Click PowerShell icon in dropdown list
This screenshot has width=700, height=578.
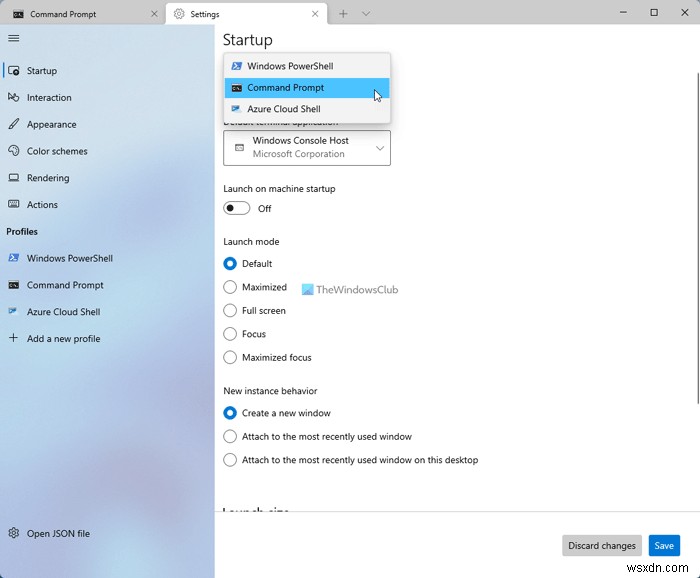[237, 66]
